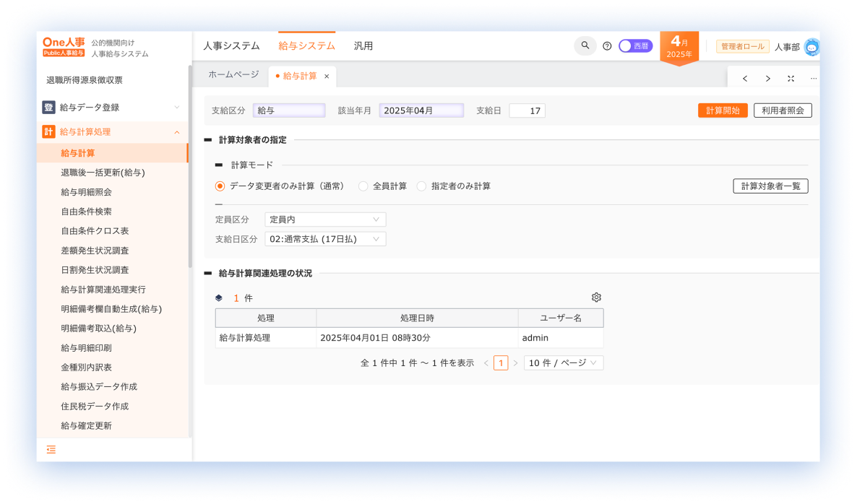Collapse the 給与計算関連処理の状況 section
This screenshot has height=504, width=857.
point(207,274)
